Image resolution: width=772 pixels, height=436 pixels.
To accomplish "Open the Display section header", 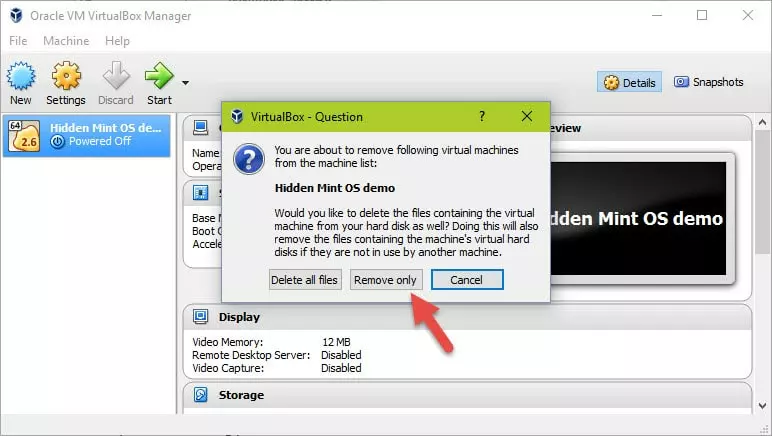I will (x=468, y=317).
